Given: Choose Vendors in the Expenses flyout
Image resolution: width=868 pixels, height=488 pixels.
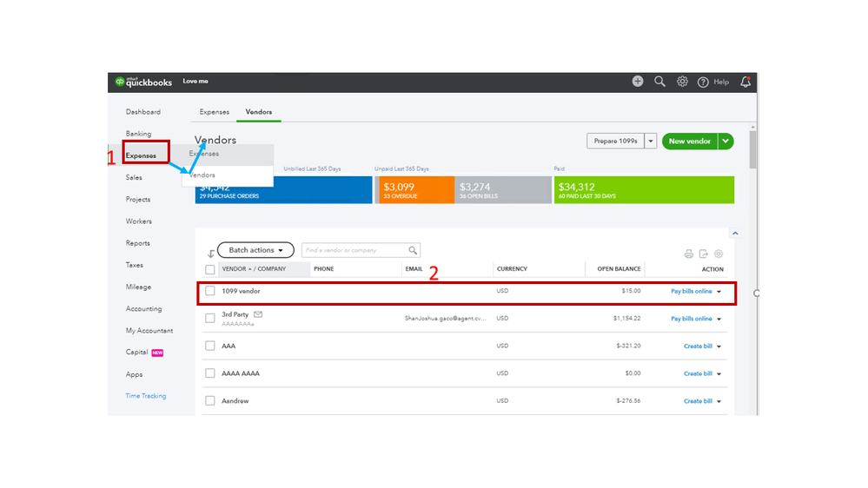Looking at the screenshot, I should click(x=202, y=175).
